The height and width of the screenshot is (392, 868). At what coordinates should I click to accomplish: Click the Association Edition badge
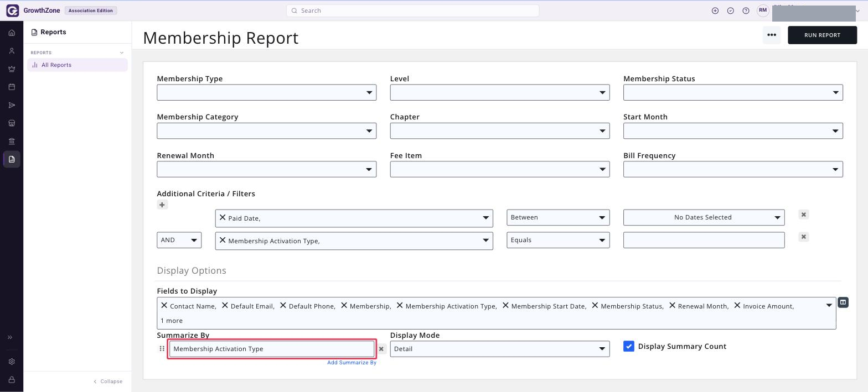pyautogui.click(x=91, y=11)
